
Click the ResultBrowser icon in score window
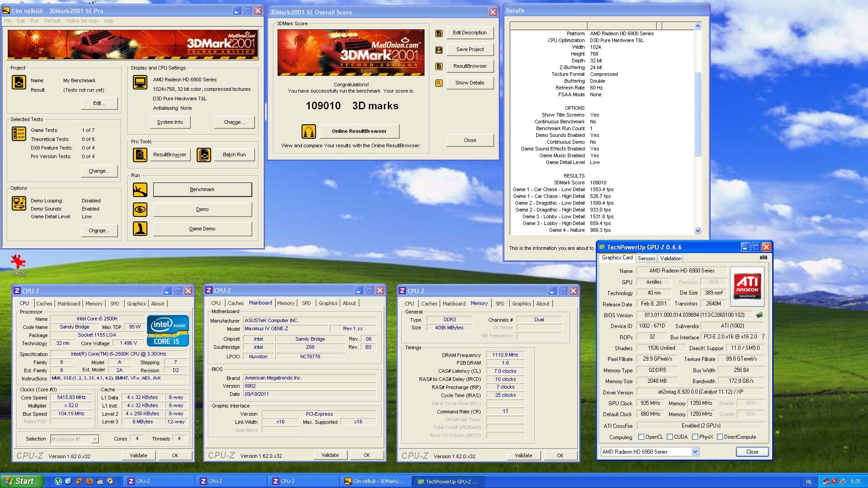point(439,66)
